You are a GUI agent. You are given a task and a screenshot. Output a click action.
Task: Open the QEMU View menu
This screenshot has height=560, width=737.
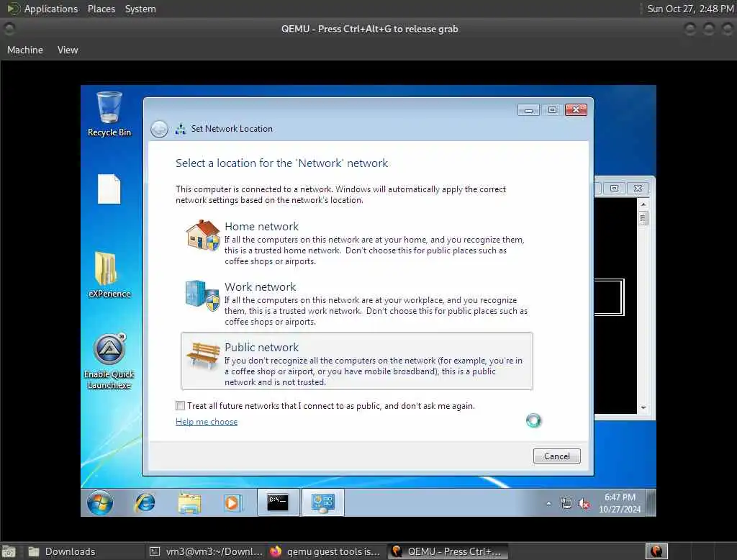(x=68, y=50)
